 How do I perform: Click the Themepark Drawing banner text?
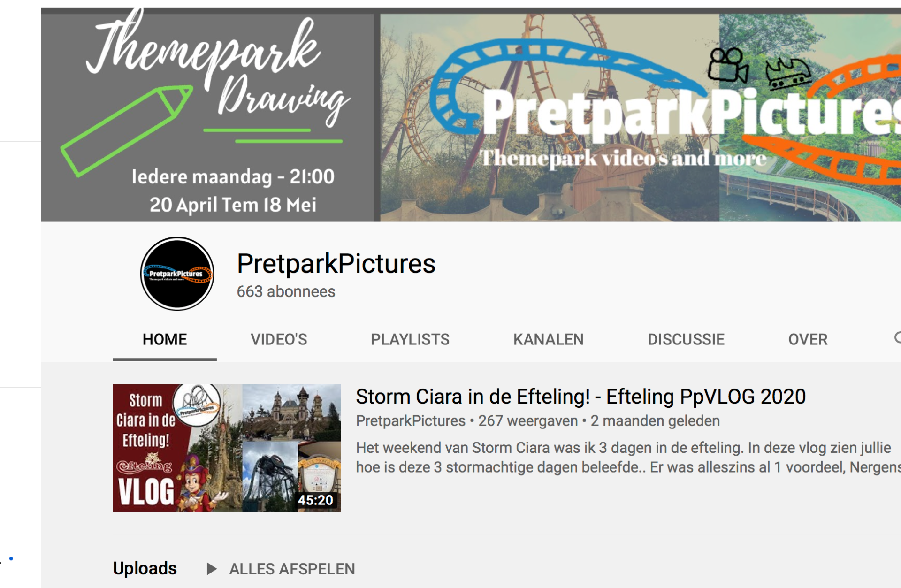[x=218, y=68]
